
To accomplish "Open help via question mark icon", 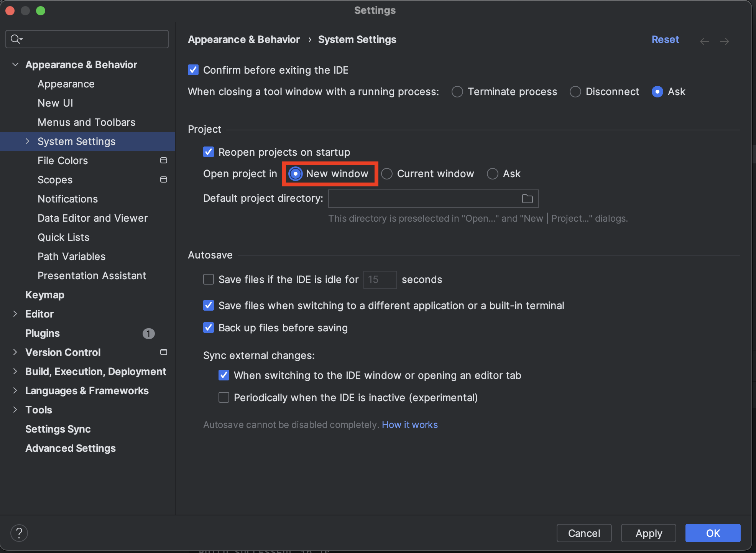I will (x=19, y=533).
